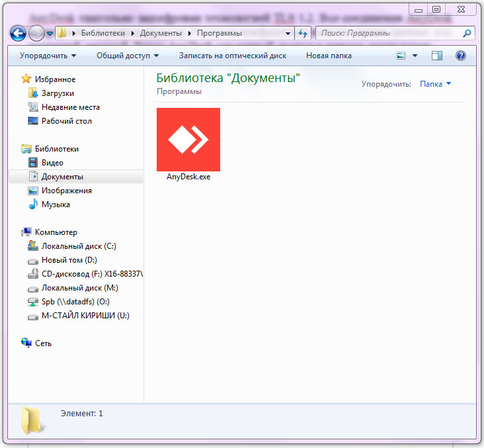Click the Новый том (D:) drive icon
Screen dimensions: 484x448
[32, 261]
